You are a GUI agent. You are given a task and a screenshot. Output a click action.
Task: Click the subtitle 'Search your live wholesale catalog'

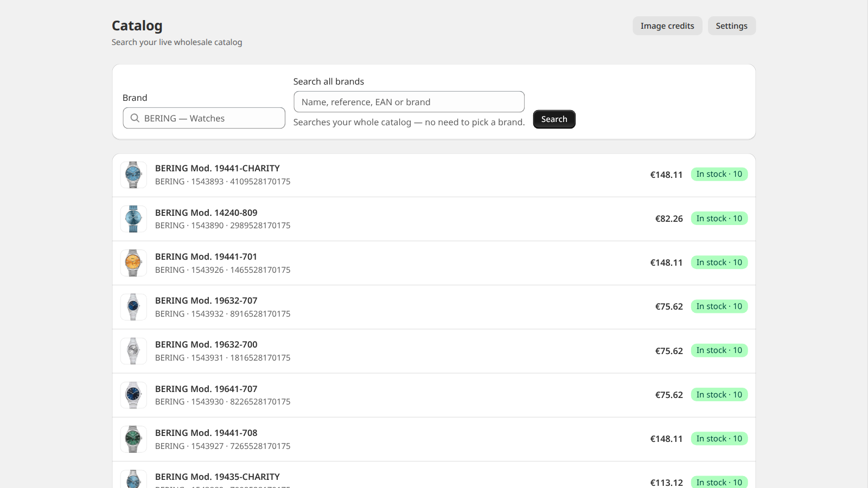pos(177,42)
